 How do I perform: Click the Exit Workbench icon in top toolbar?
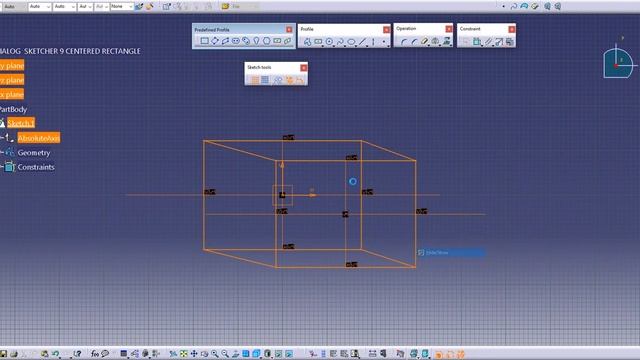(x=167, y=7)
